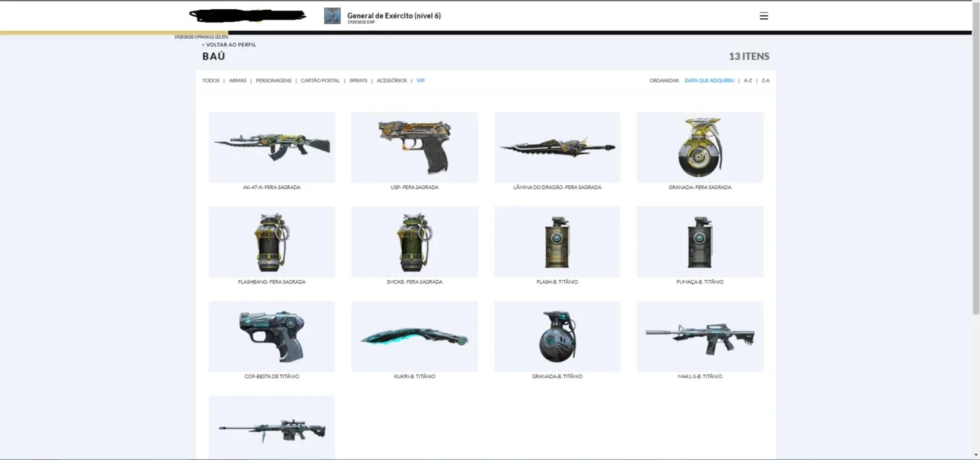Click the AK-47-K- FERA SAGRADA label

272,188
